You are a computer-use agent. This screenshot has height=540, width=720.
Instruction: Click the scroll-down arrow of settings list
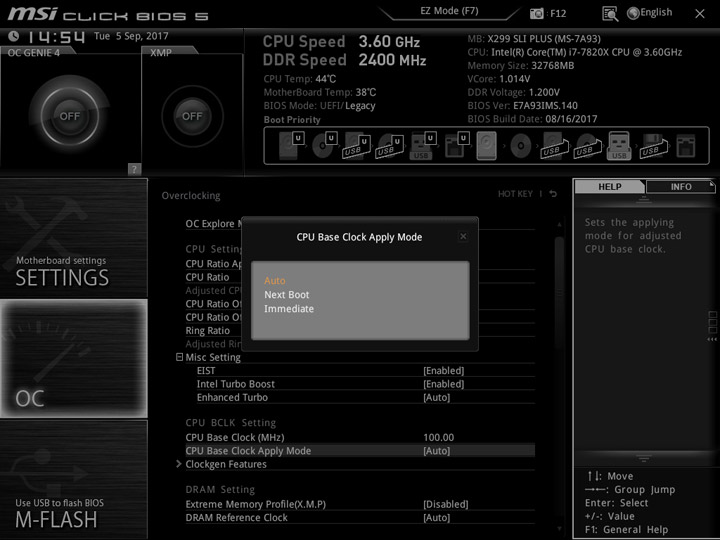tap(559, 529)
